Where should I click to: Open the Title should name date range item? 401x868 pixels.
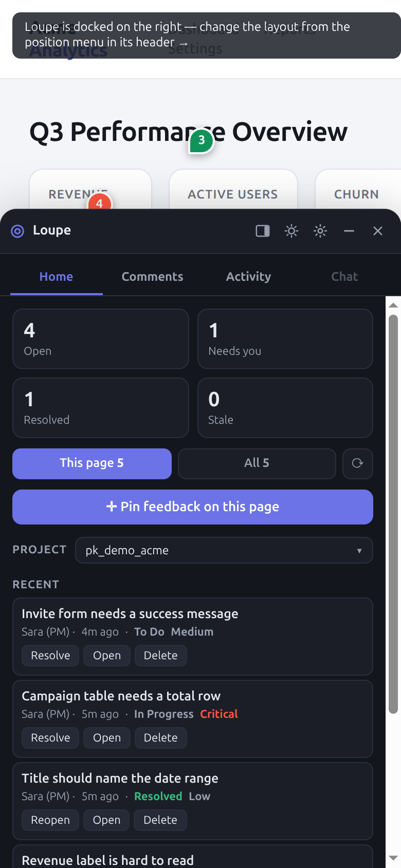tap(106, 820)
